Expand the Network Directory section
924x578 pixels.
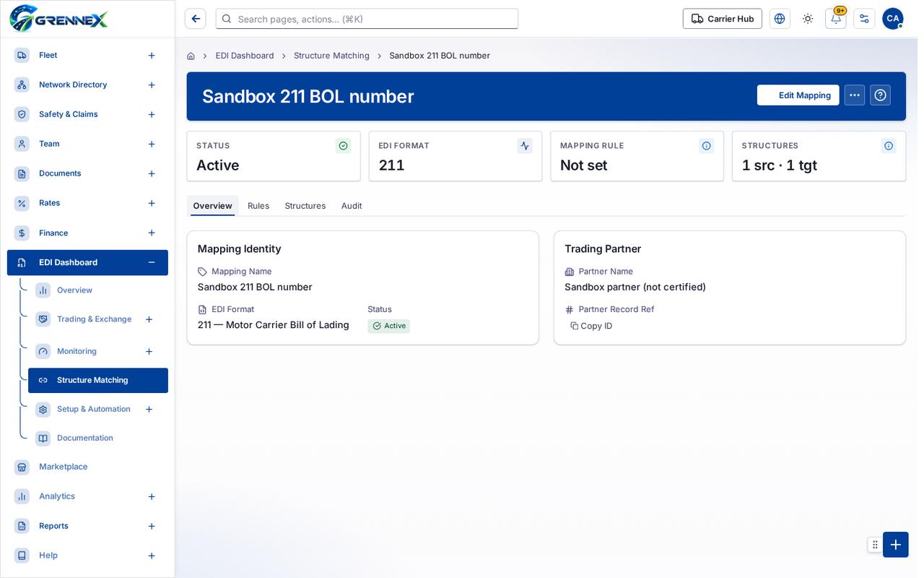152,85
